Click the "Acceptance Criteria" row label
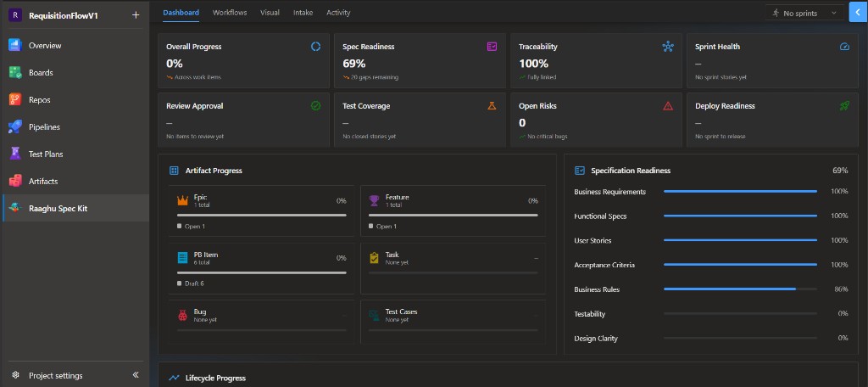 (x=604, y=265)
